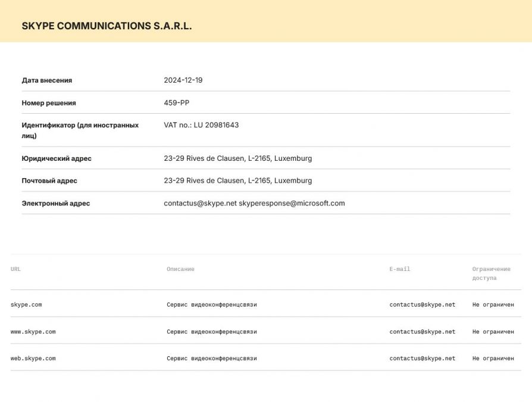
Task: Select the 'Юридический адрес' label
Action: pyautogui.click(x=57, y=158)
